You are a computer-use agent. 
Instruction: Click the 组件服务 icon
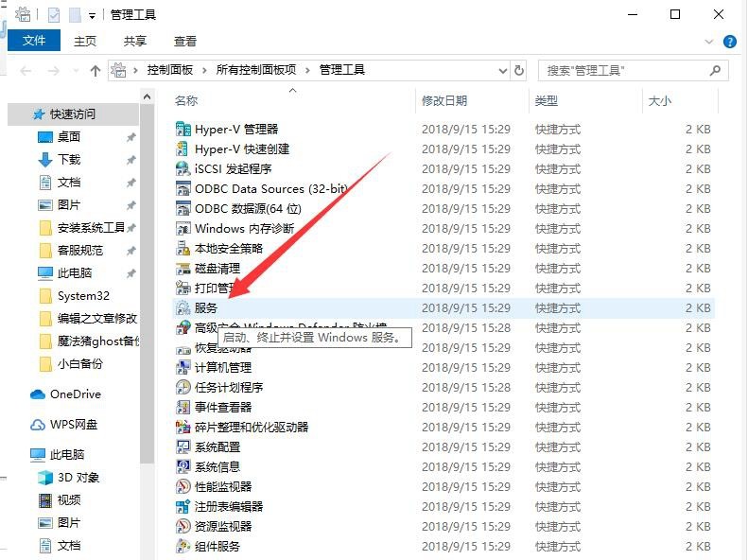pyautogui.click(x=183, y=546)
